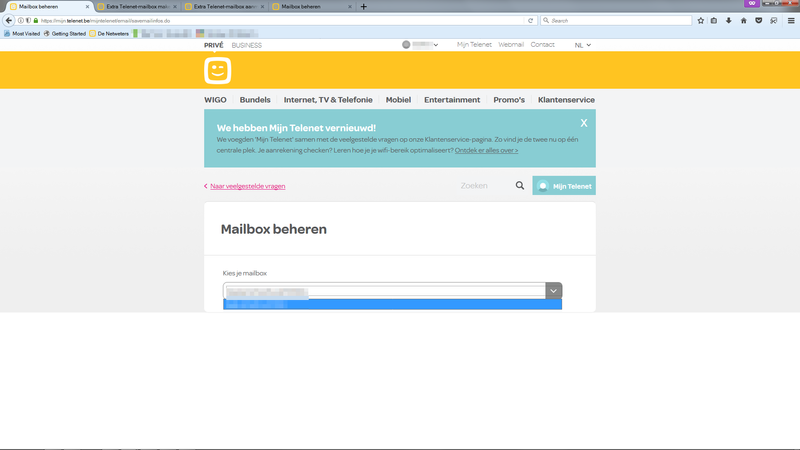Reload the page using refresh icon
This screenshot has width=800, height=450.
click(x=531, y=21)
